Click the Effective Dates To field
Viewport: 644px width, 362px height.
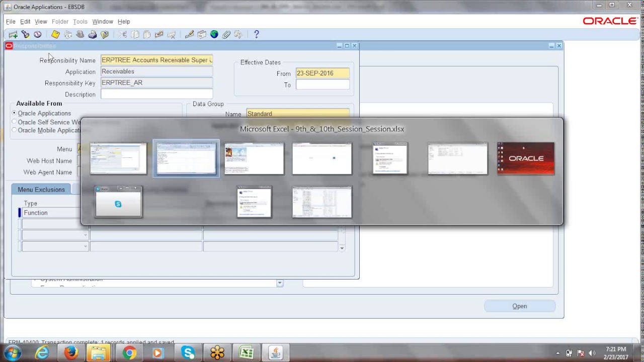click(x=323, y=84)
